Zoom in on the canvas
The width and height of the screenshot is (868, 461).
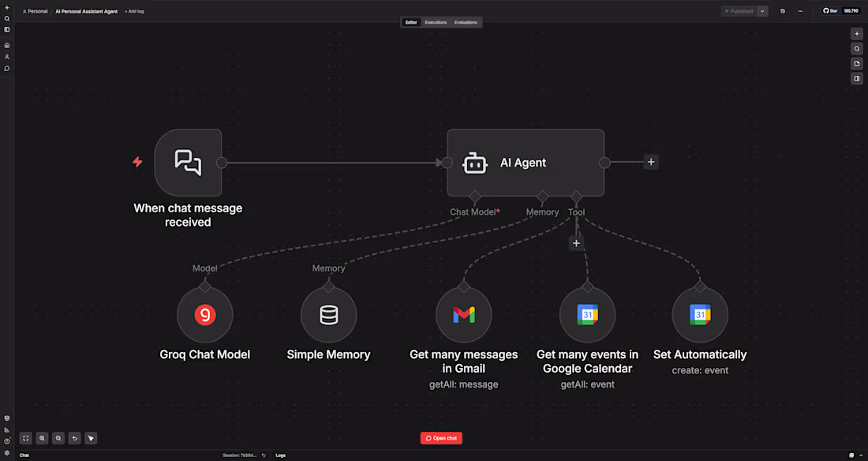[x=42, y=438]
